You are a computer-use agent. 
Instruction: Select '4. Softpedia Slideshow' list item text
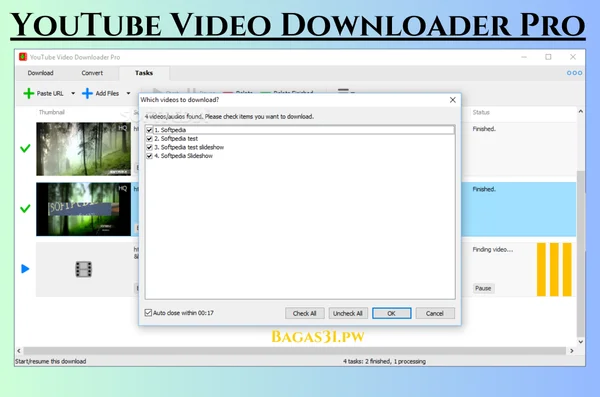[183, 156]
